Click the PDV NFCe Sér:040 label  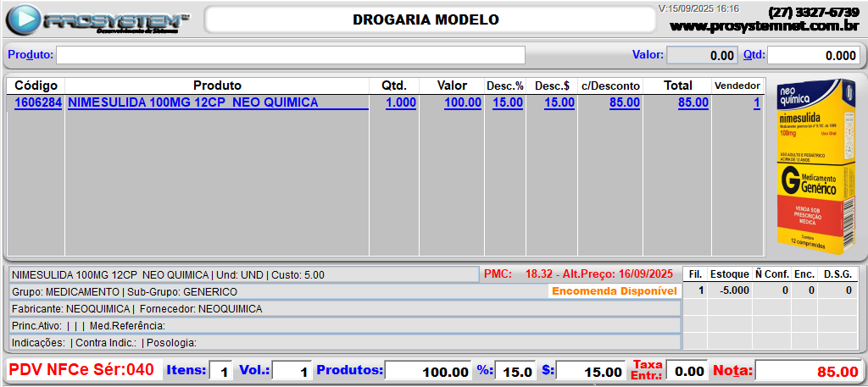tap(81, 370)
